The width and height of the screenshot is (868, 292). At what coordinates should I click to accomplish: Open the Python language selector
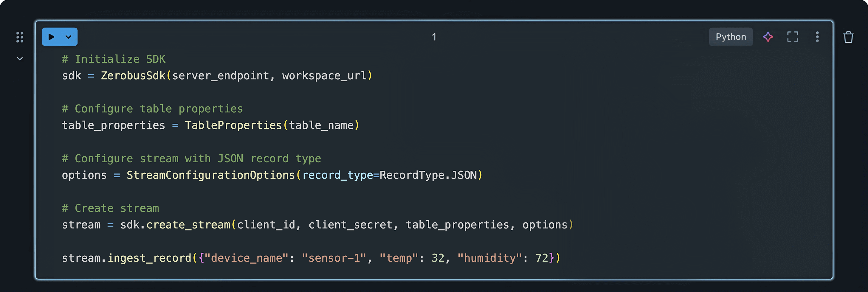click(731, 37)
